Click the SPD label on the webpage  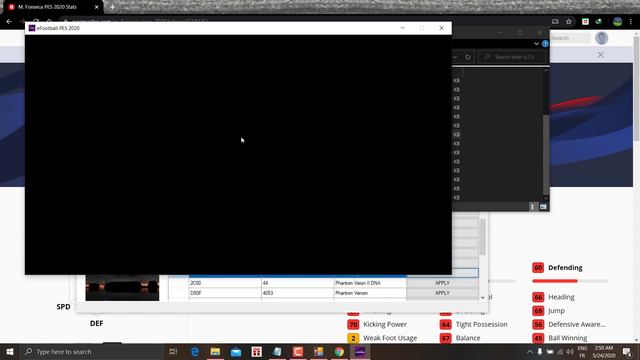(63, 307)
